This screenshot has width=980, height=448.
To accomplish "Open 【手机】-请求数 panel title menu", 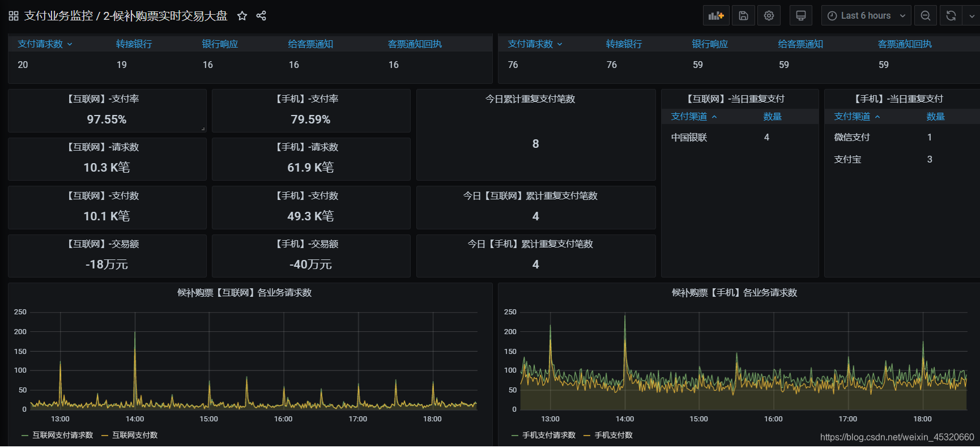I will (306, 147).
